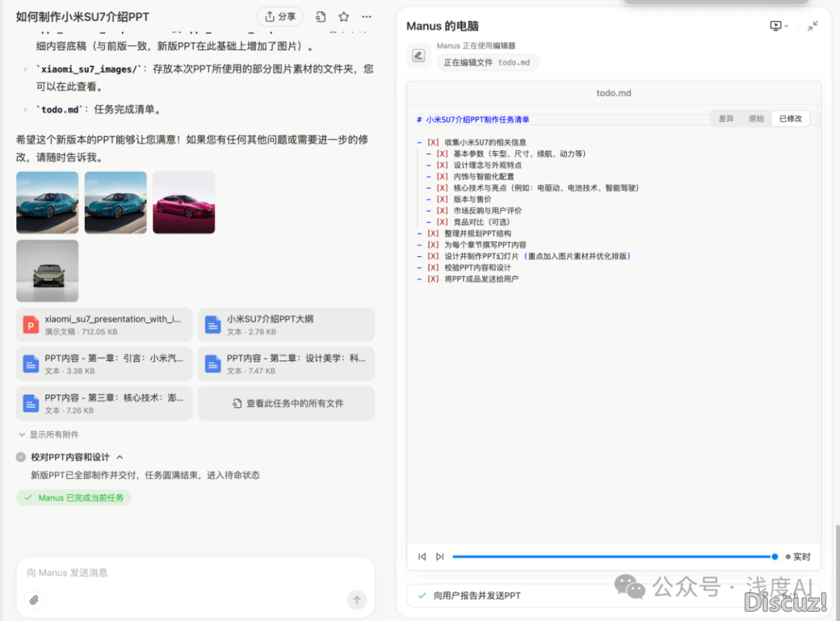Select the 已修改 modified tab
Screen dimensions: 840x621
pos(790,119)
